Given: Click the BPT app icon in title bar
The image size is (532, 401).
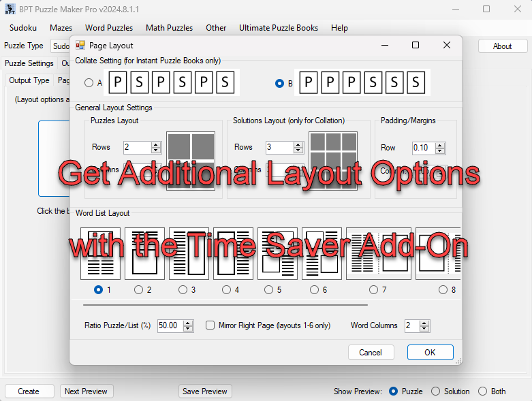Looking at the screenshot, I should click(x=10, y=9).
